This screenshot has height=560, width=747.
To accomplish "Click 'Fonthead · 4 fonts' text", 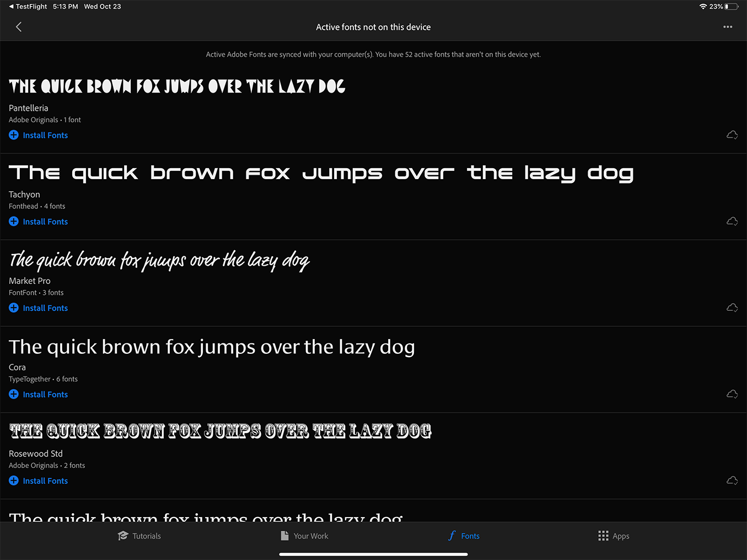I will (x=37, y=206).
